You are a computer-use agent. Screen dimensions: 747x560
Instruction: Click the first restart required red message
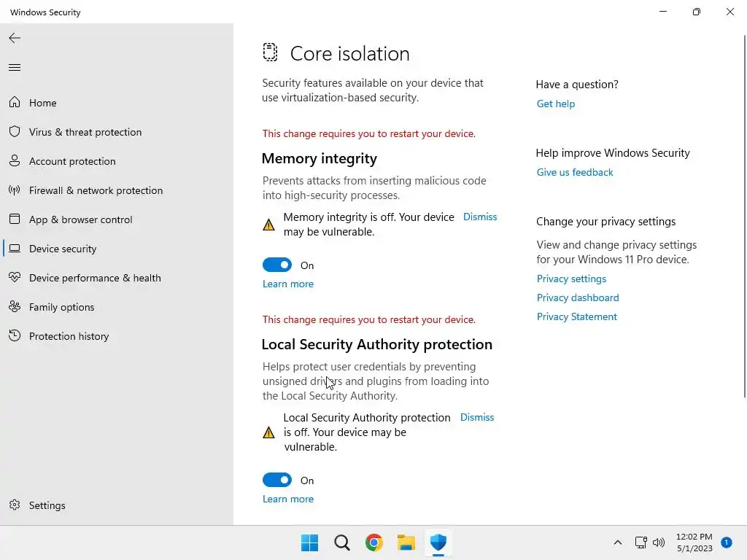[368, 134]
